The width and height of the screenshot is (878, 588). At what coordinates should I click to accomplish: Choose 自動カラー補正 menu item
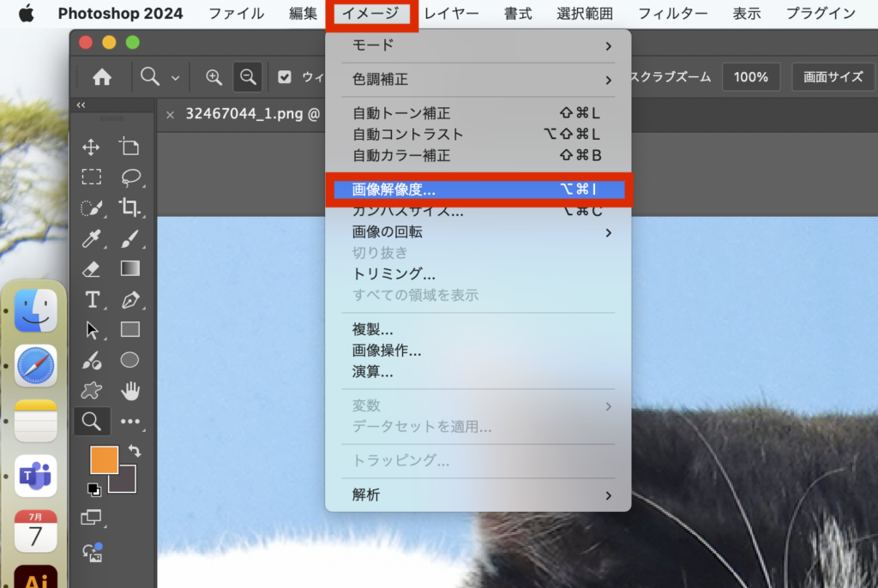pyautogui.click(x=478, y=155)
